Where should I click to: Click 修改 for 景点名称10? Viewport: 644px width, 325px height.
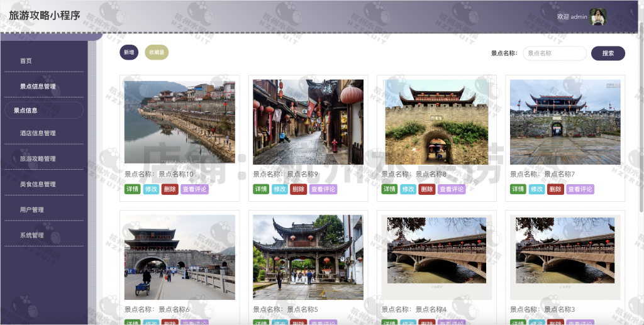(x=151, y=189)
